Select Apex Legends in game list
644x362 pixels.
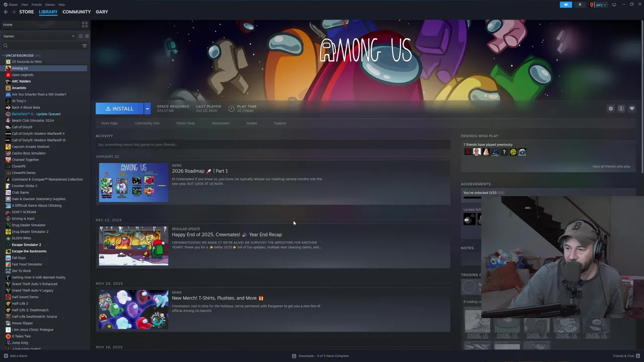pyautogui.click(x=23, y=75)
